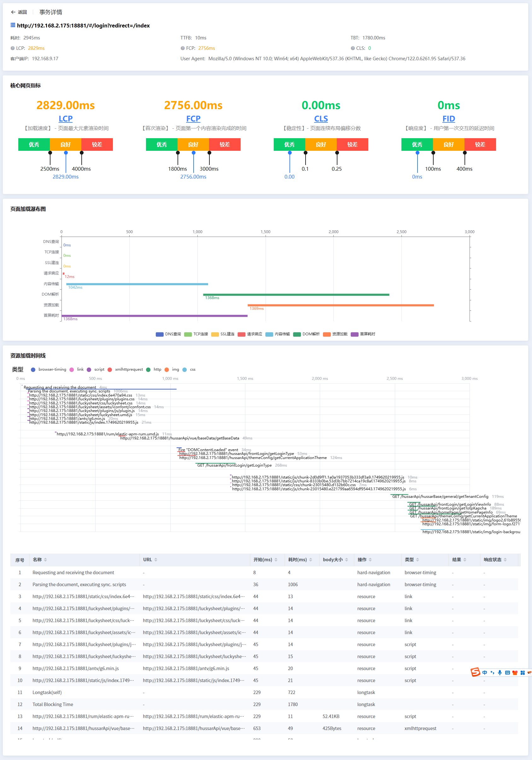The height and width of the screenshot is (760, 532).
Task: Click the 响应状态 column header
Action: point(494,559)
